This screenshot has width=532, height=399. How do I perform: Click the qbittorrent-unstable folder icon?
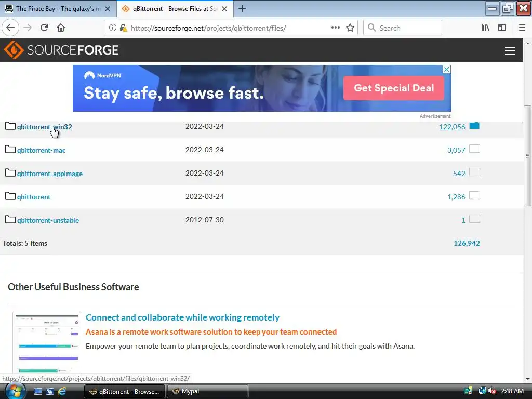10,220
